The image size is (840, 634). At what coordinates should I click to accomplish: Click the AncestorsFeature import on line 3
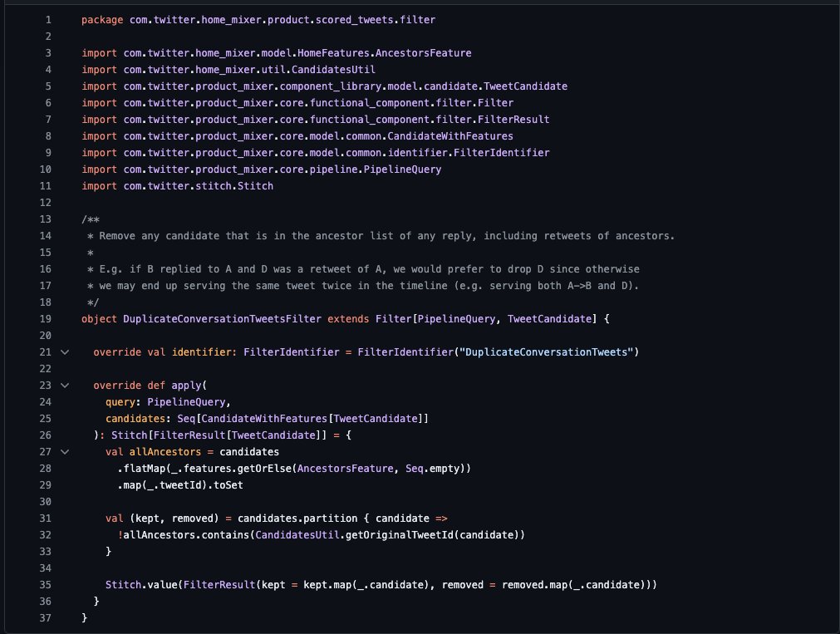pyautogui.click(x=423, y=53)
